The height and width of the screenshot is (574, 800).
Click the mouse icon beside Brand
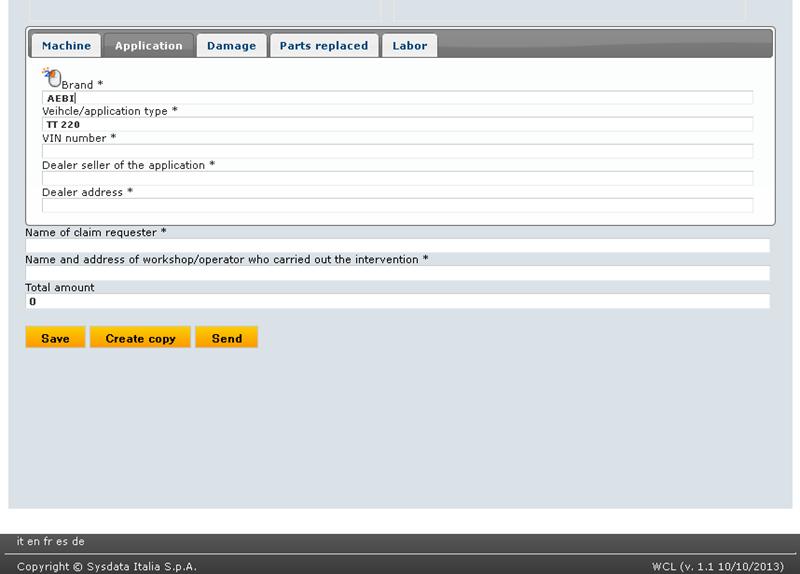pyautogui.click(x=52, y=78)
